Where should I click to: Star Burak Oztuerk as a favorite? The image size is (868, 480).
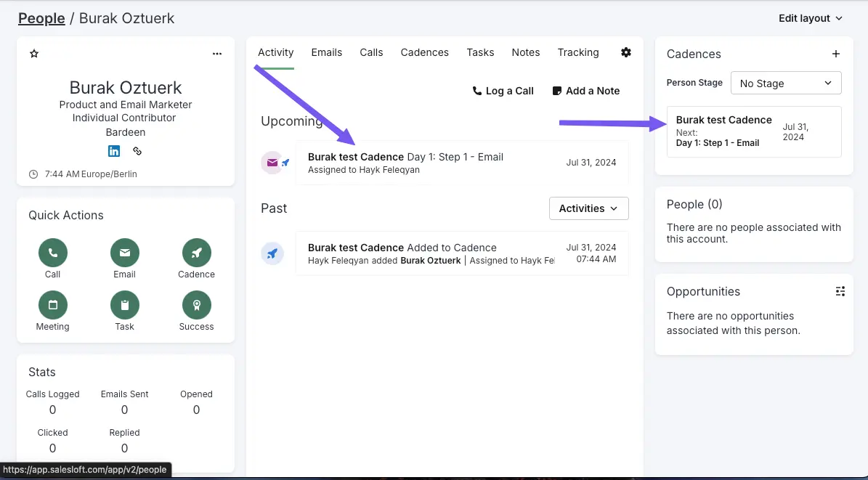tap(34, 54)
